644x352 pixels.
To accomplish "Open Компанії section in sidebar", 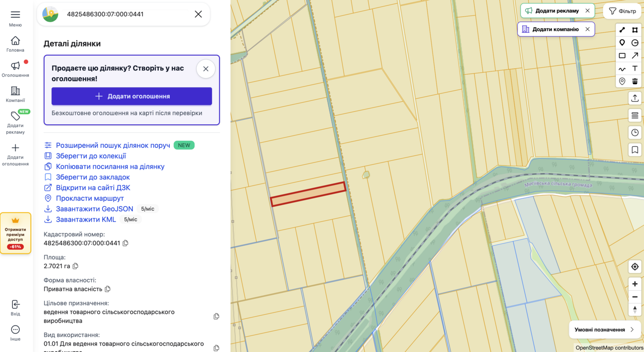I will pos(15,94).
